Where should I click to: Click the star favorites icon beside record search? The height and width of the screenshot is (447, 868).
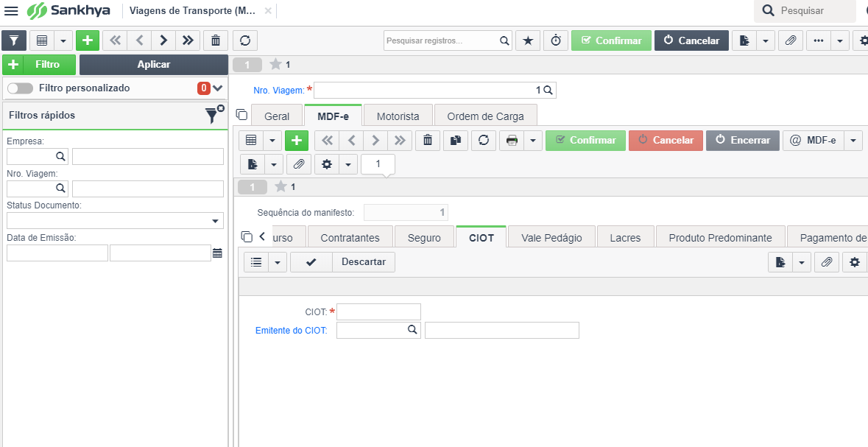[528, 41]
